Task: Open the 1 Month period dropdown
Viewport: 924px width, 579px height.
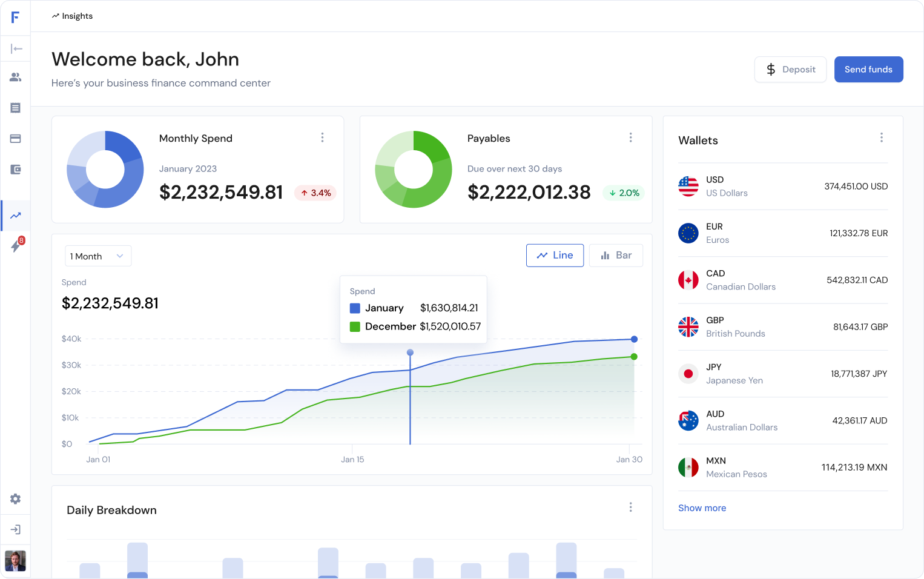Action: 97,256
